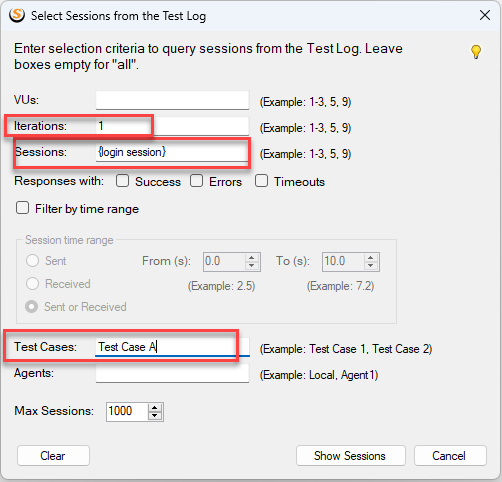Enable the Success responses checkbox
This screenshot has height=482, width=502.
(122, 181)
